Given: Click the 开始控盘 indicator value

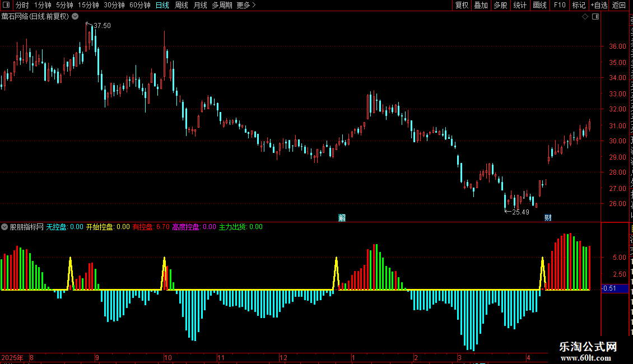Looking at the screenshot, I should click(108, 227).
